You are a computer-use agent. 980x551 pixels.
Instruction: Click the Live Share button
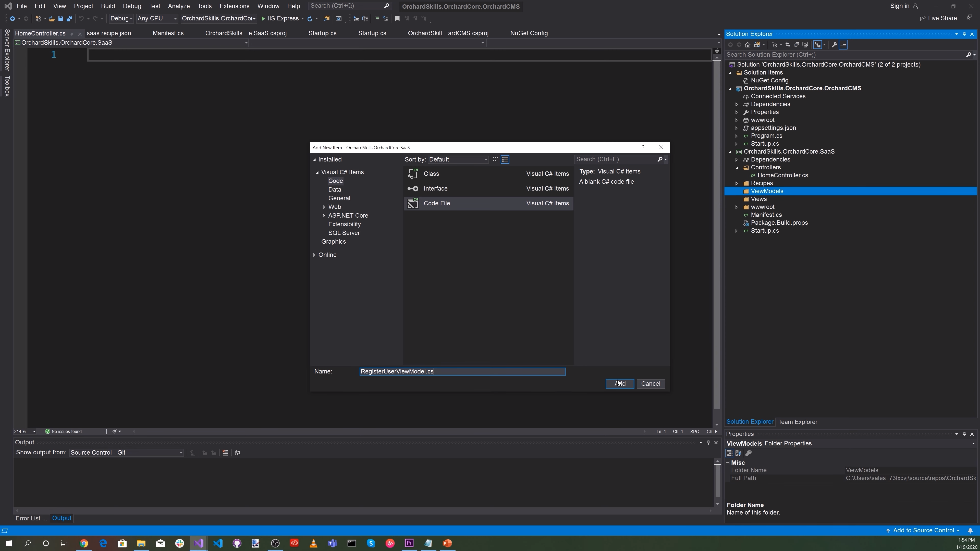938,18
